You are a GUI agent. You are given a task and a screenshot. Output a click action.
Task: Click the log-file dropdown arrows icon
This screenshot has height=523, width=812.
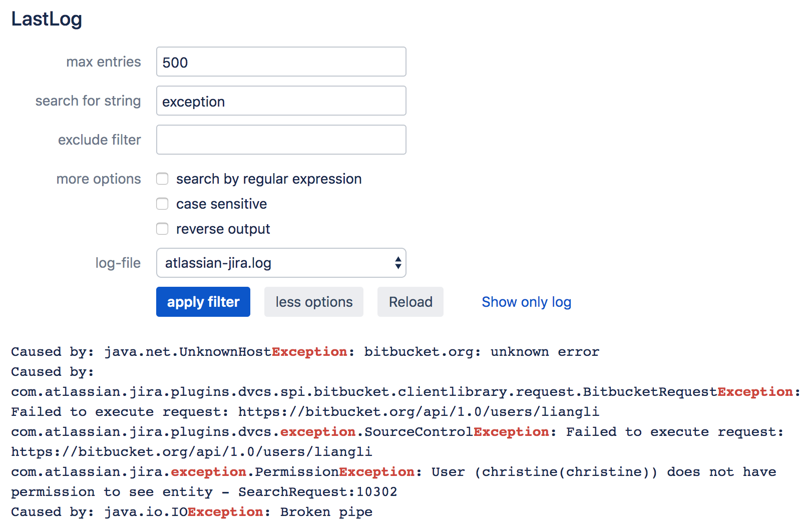point(397,263)
